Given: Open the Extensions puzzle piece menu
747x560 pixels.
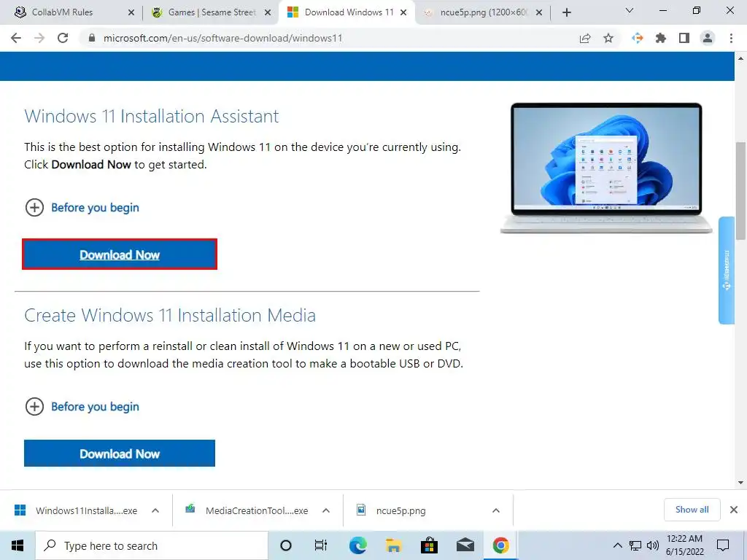Looking at the screenshot, I should [x=661, y=38].
